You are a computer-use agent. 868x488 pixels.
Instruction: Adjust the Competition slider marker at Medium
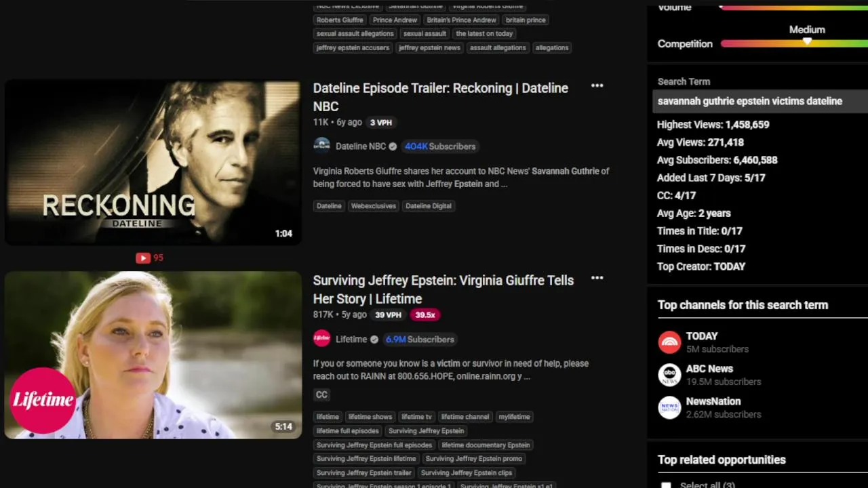(x=807, y=41)
